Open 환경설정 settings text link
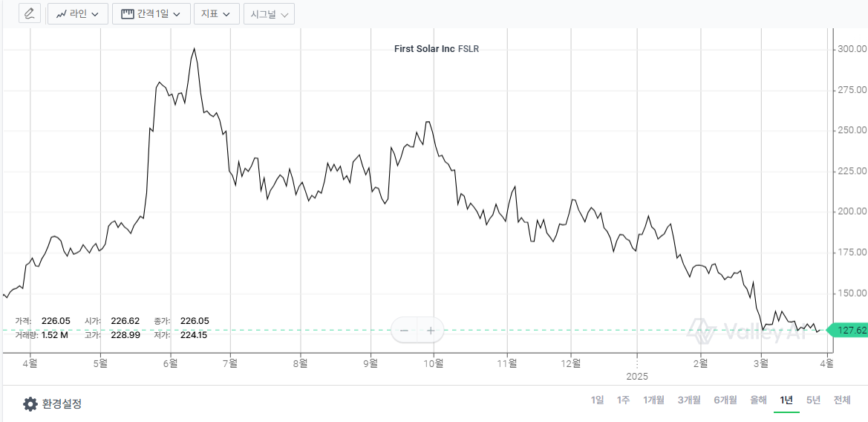 click(x=62, y=404)
